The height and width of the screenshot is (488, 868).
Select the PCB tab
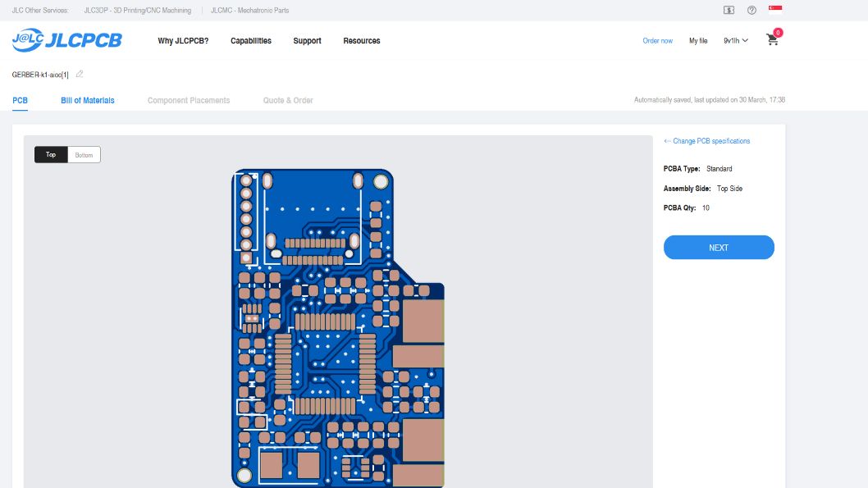20,100
